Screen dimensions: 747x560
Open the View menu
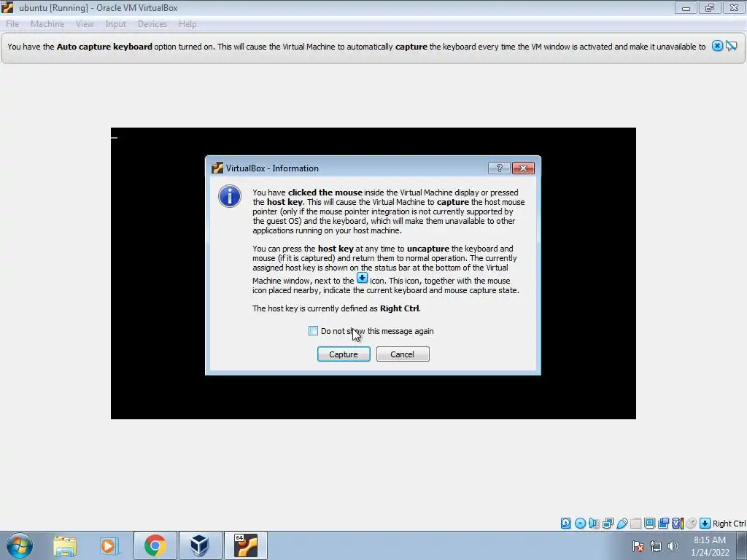coord(85,24)
